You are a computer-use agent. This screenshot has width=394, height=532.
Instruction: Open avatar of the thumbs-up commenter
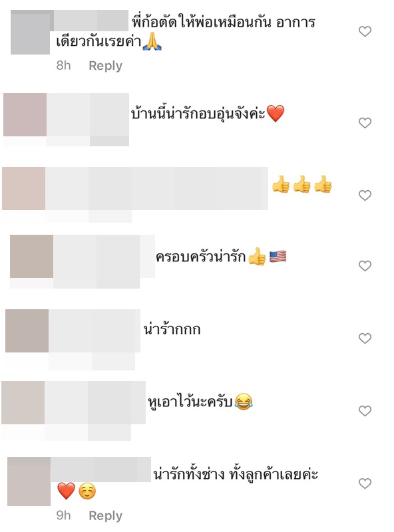pos(23,188)
